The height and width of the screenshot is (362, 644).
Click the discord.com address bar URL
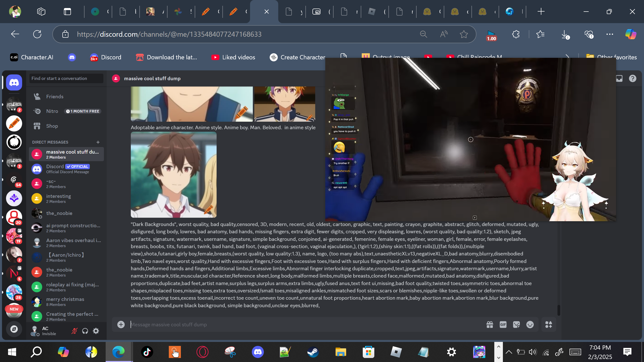pyautogui.click(x=169, y=34)
